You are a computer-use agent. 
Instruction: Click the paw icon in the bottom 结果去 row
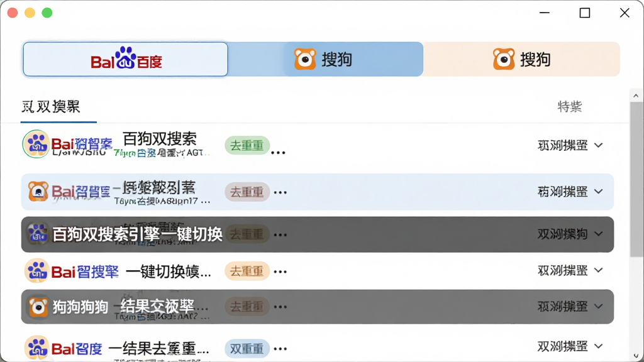click(37, 348)
